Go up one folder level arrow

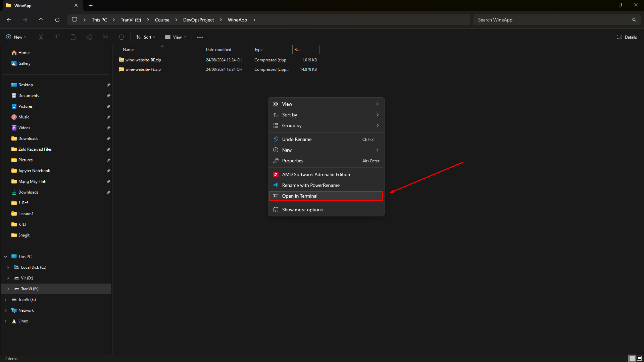pos(41,20)
